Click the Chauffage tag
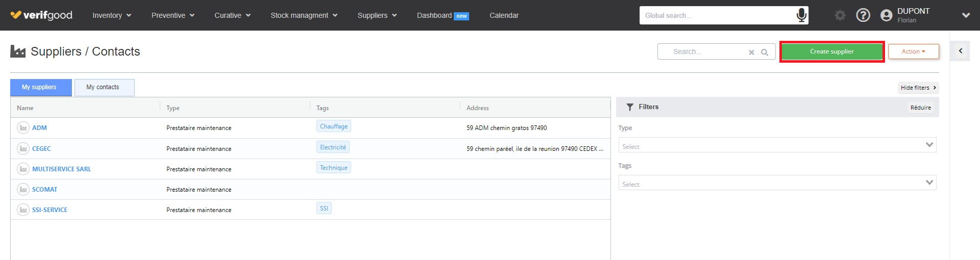The width and height of the screenshot is (980, 260). click(x=334, y=126)
